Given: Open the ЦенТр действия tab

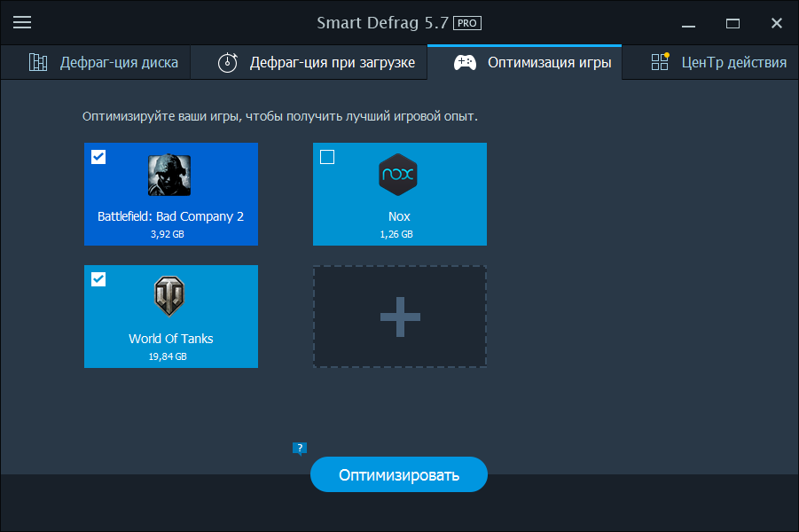Looking at the screenshot, I should [710, 62].
